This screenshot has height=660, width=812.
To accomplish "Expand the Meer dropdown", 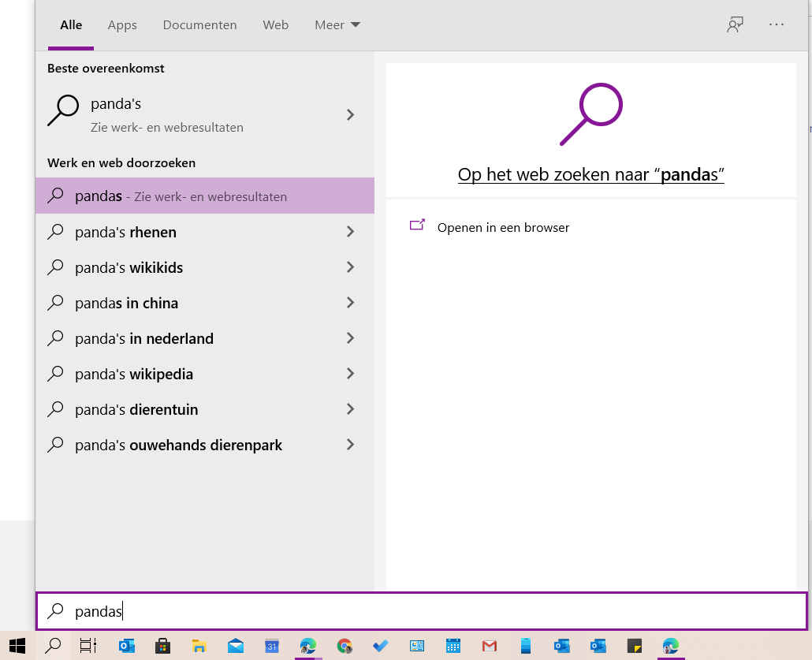I will click(x=337, y=25).
